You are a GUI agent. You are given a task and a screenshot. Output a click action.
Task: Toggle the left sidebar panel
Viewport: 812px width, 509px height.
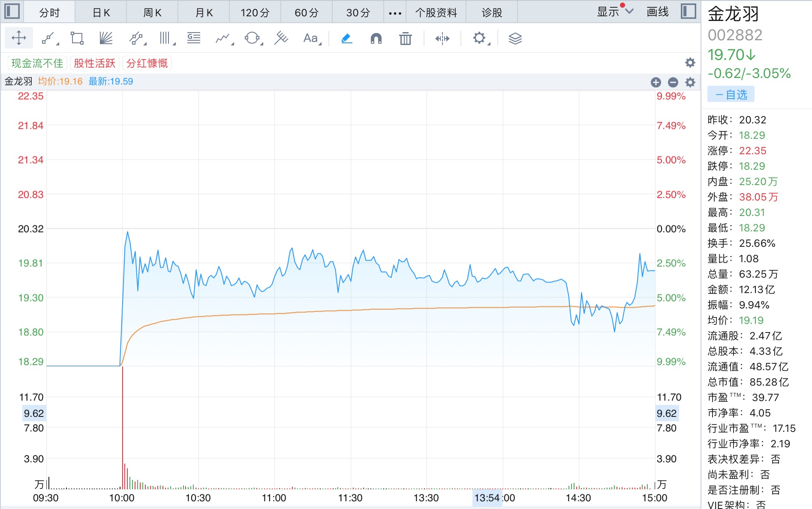coord(12,12)
